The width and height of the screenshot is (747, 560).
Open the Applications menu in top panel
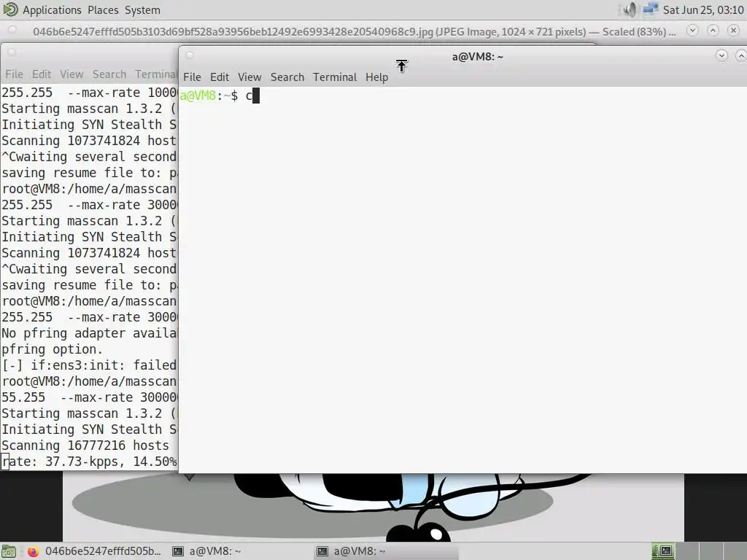click(52, 10)
